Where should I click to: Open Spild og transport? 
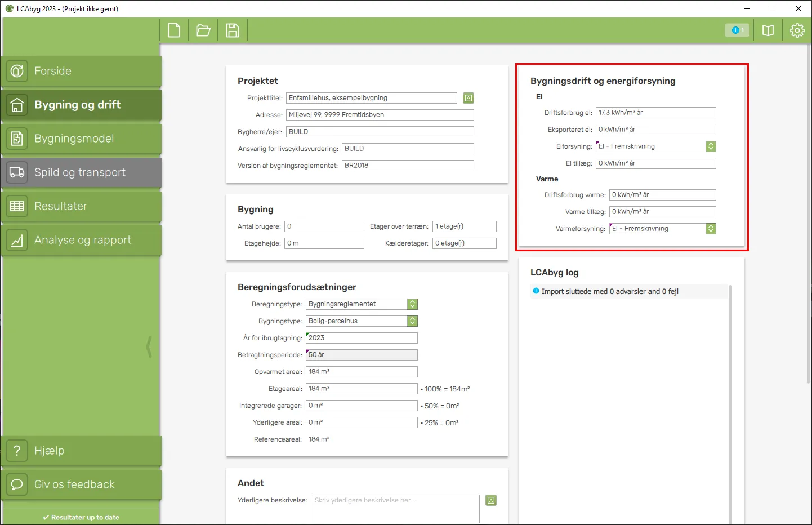pyautogui.click(x=81, y=172)
